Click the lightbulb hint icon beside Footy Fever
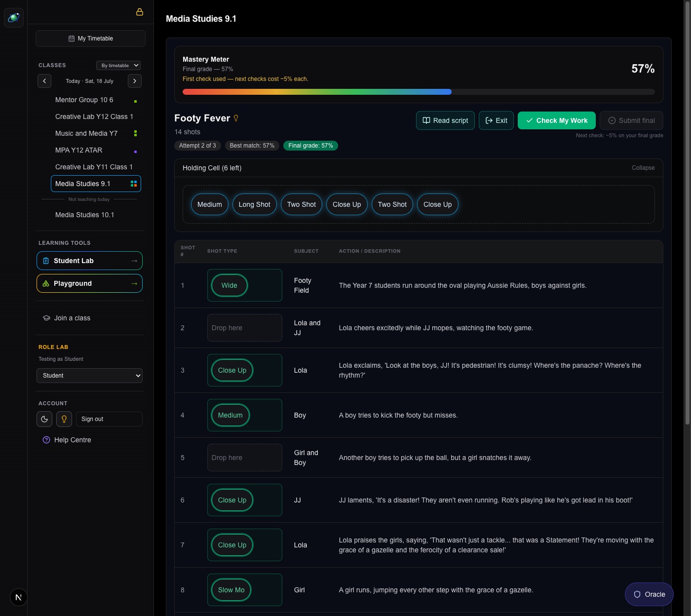691x616 pixels. click(236, 118)
